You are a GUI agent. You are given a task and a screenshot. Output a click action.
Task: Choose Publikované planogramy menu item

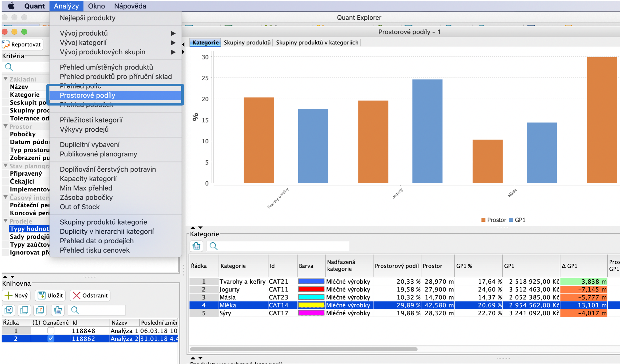coord(115,154)
